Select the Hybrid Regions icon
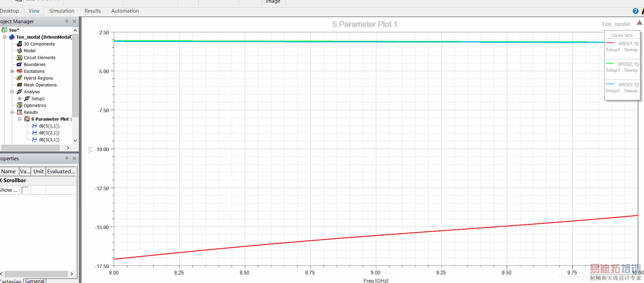The width and height of the screenshot is (644, 283). coord(19,78)
